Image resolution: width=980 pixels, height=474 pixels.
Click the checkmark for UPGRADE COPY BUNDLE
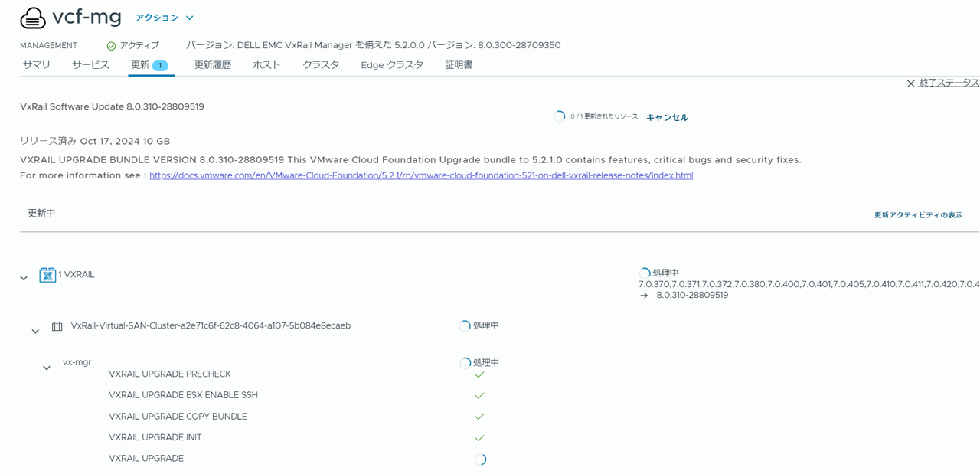(480, 417)
